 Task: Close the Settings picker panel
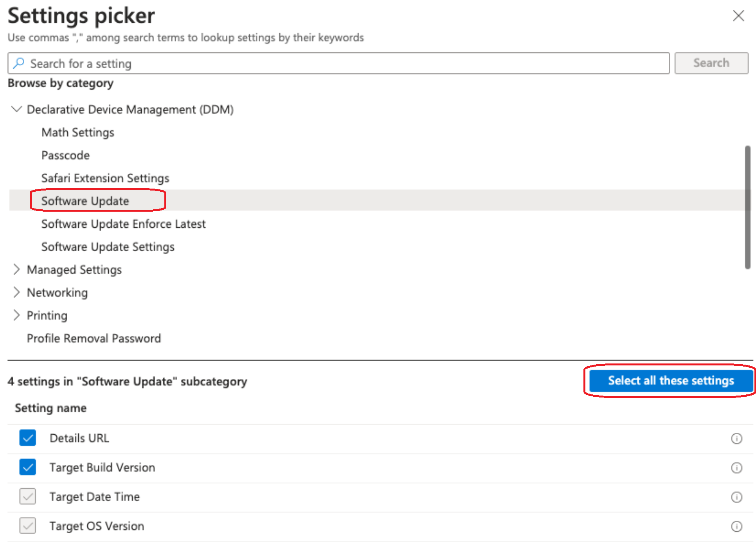pos(738,16)
